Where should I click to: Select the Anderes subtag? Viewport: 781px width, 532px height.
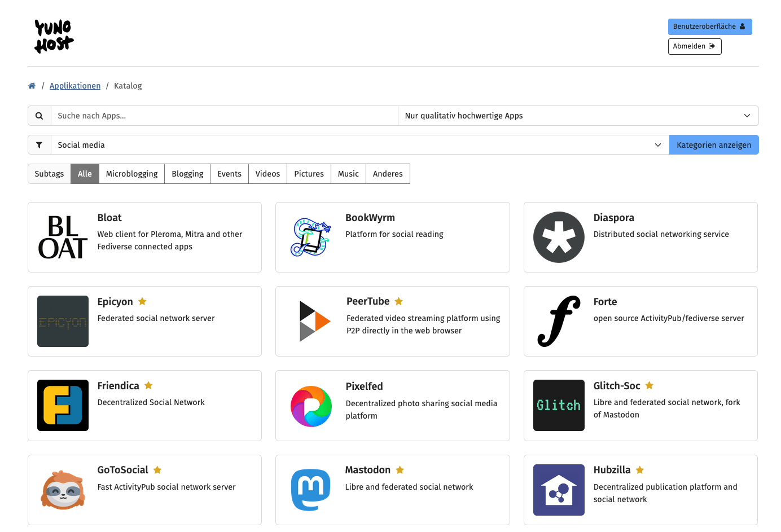coord(388,174)
